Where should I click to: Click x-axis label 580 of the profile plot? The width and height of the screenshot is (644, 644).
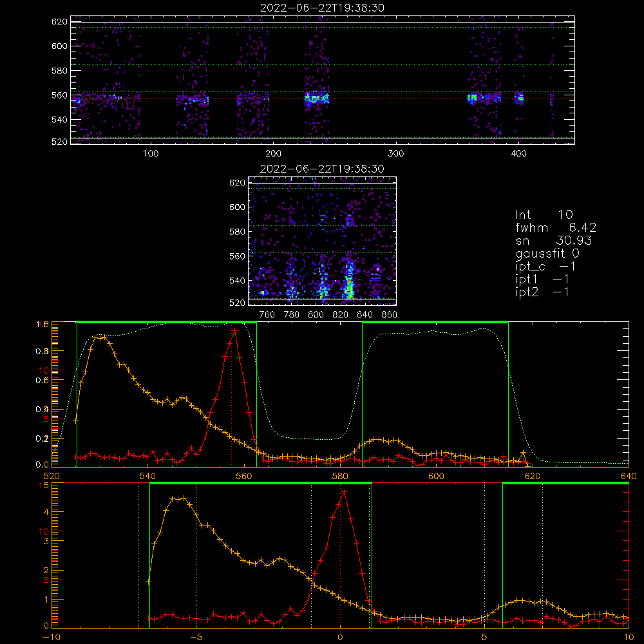[340, 476]
